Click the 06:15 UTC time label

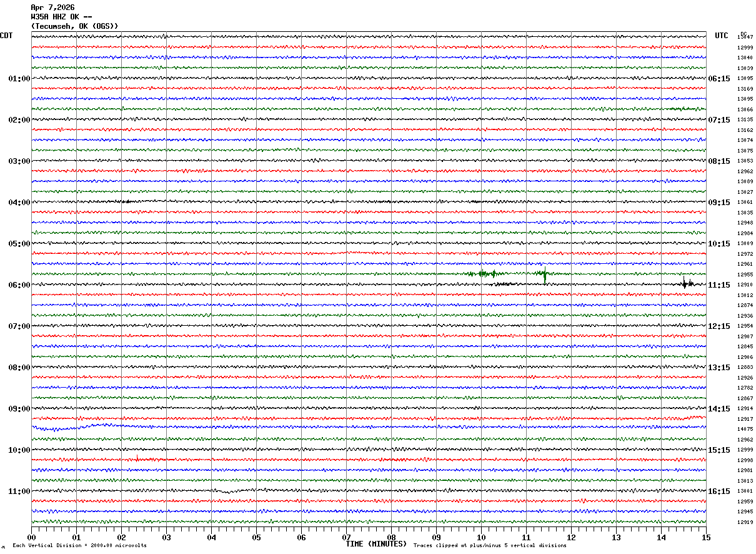coord(719,79)
